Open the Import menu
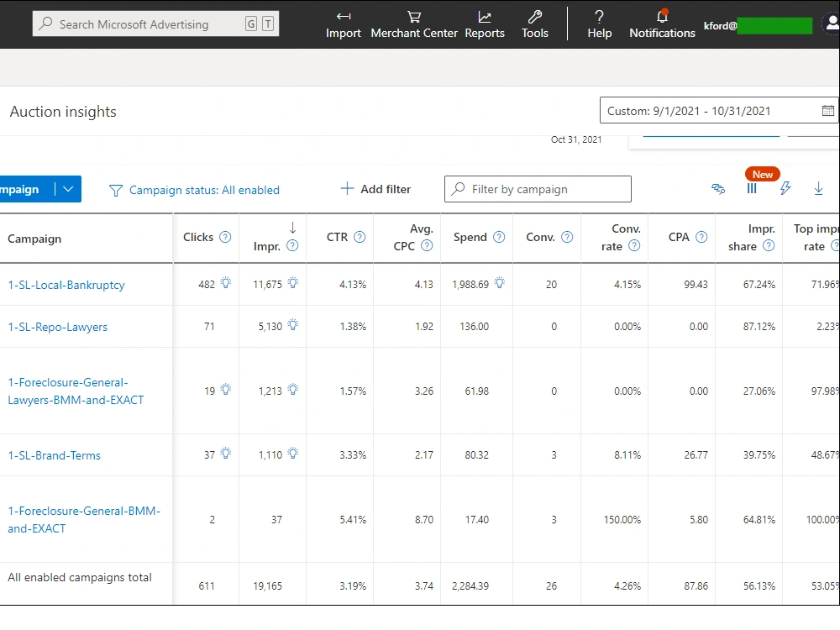 [344, 24]
